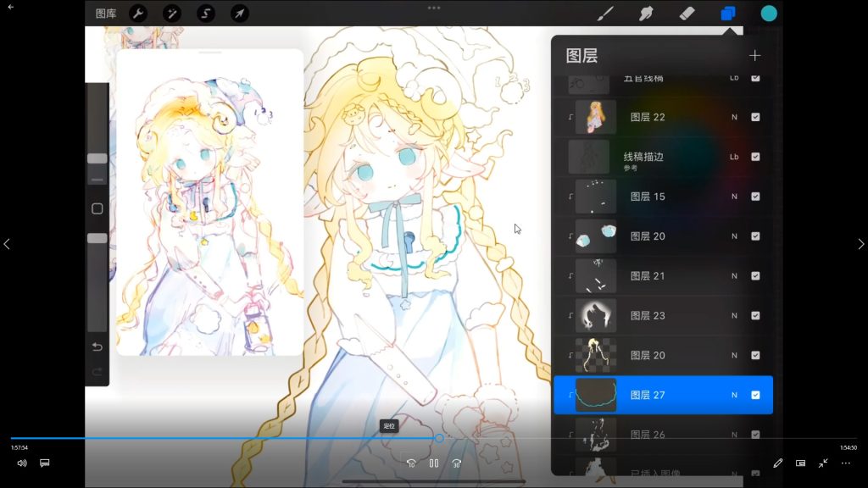Click the undo arrow in the sidebar
868x488 pixels.
coord(97,347)
